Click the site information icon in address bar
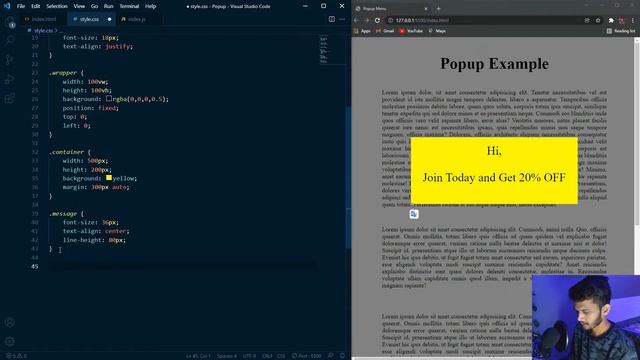The width and height of the screenshot is (640, 360). [391, 20]
